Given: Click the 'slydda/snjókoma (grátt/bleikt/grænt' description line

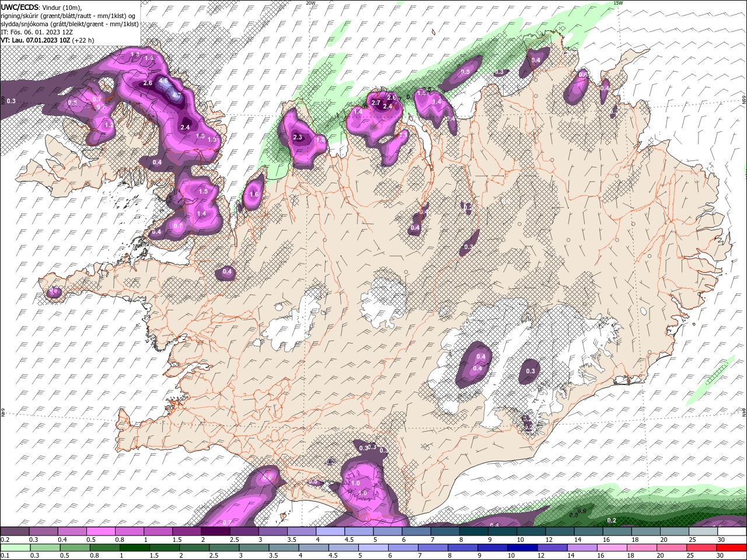Looking at the screenshot, I should coord(69,24).
